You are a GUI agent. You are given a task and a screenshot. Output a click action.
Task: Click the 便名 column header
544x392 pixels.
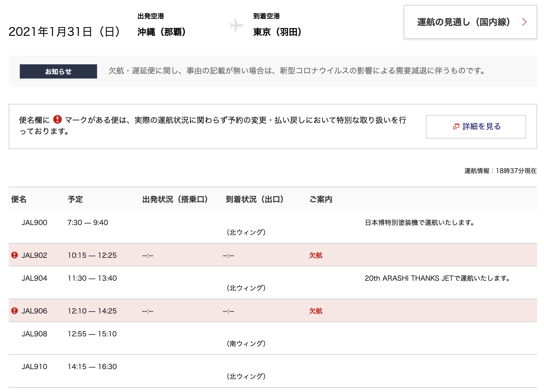pyautogui.click(x=19, y=199)
